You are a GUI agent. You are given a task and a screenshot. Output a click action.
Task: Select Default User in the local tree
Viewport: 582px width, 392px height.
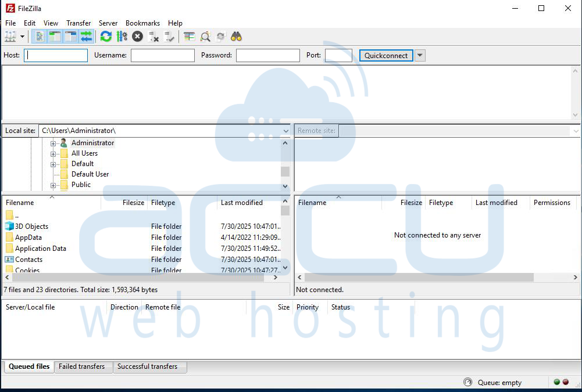coord(90,174)
